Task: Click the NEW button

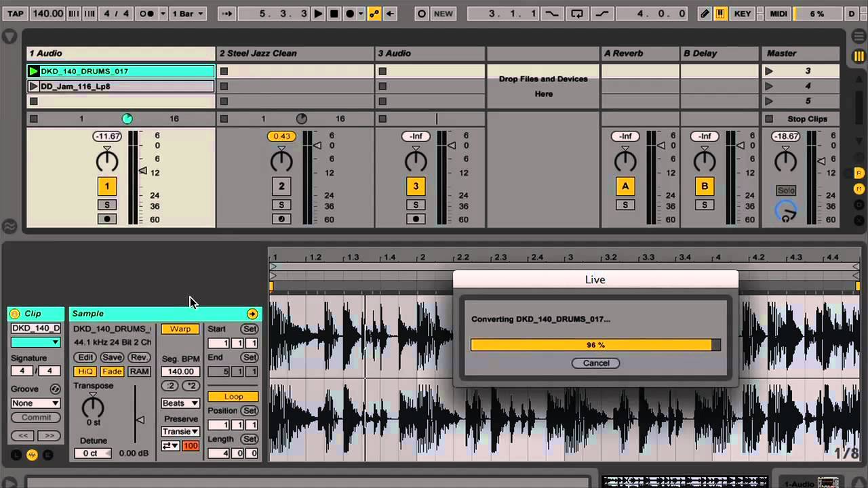Action: tap(443, 14)
